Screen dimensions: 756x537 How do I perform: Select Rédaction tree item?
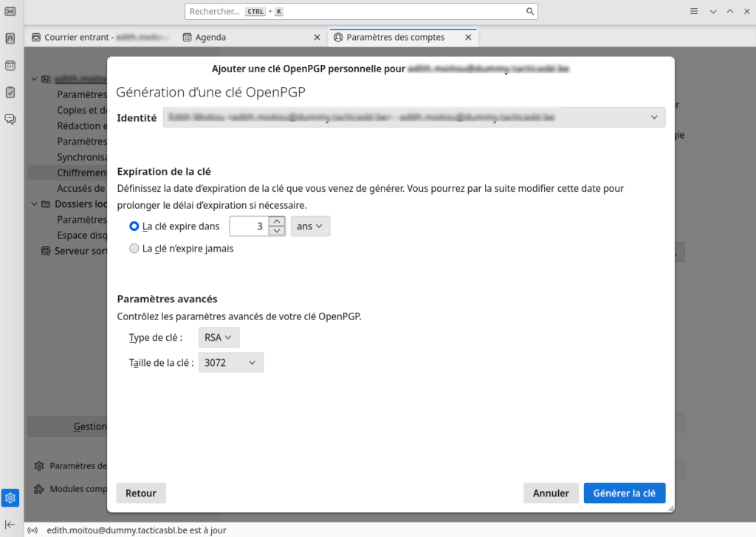(82, 126)
